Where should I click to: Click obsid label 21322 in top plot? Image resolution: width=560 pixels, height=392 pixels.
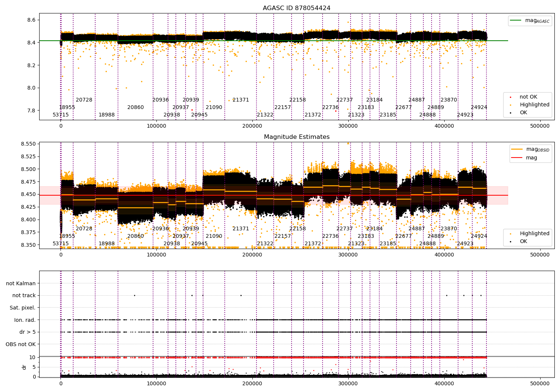tap(265, 115)
